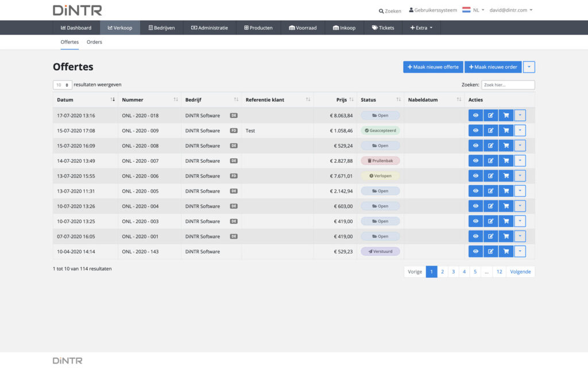Image resolution: width=588 pixels, height=368 pixels.
Task: Open the Voorraad menu item
Action: (303, 28)
